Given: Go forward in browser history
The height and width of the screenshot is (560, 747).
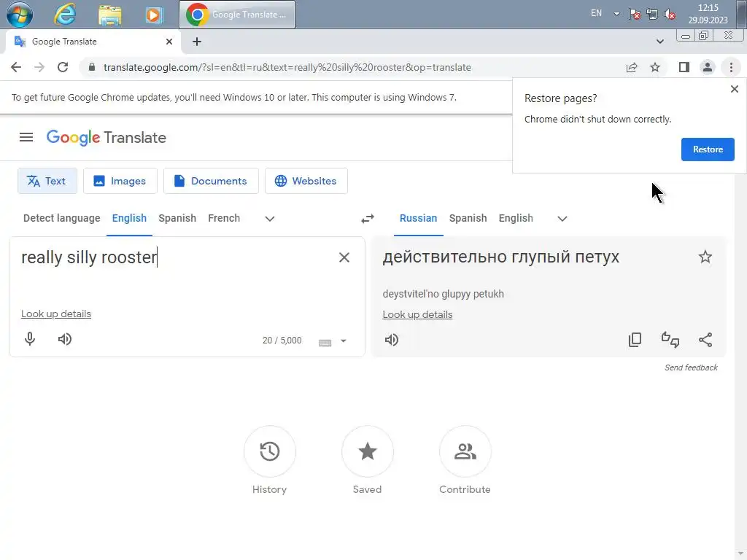Looking at the screenshot, I should pyautogui.click(x=39, y=67).
